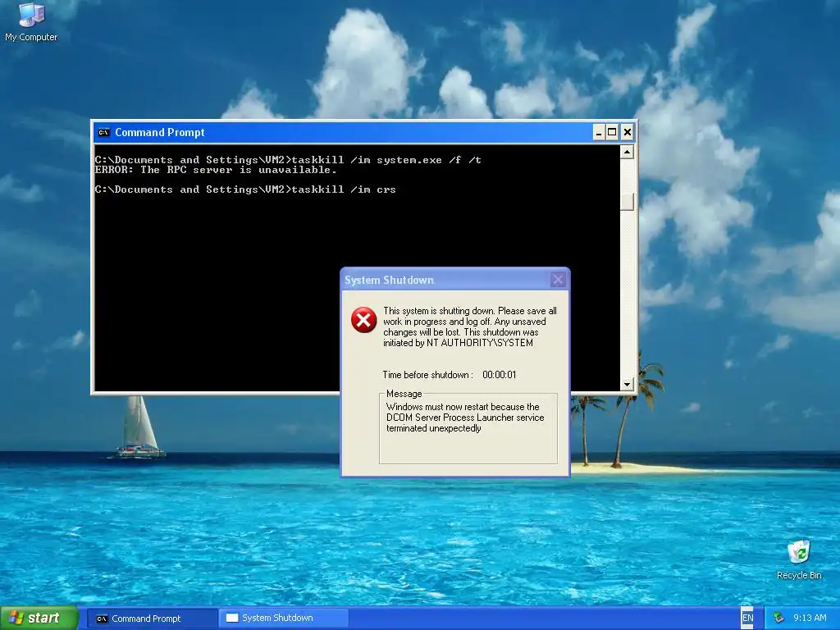Screen dimensions: 840x630
Task: Minimize the Command Prompt window
Action: point(598,132)
